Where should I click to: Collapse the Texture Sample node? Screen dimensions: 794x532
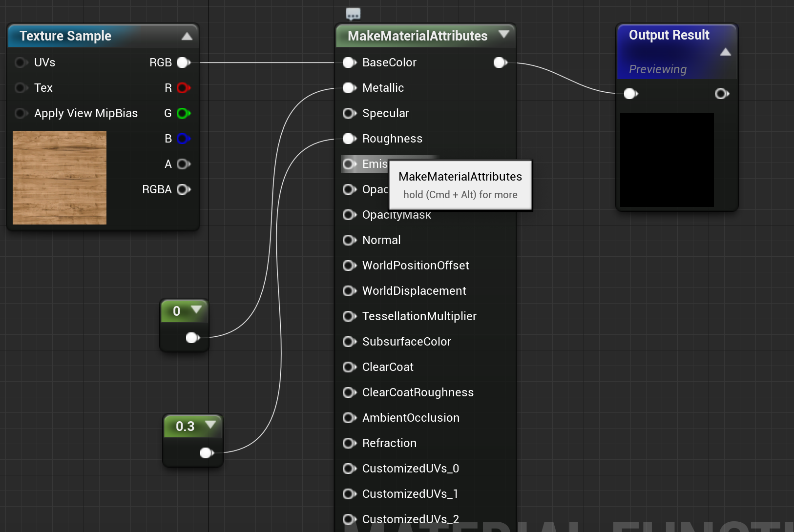coord(187,36)
